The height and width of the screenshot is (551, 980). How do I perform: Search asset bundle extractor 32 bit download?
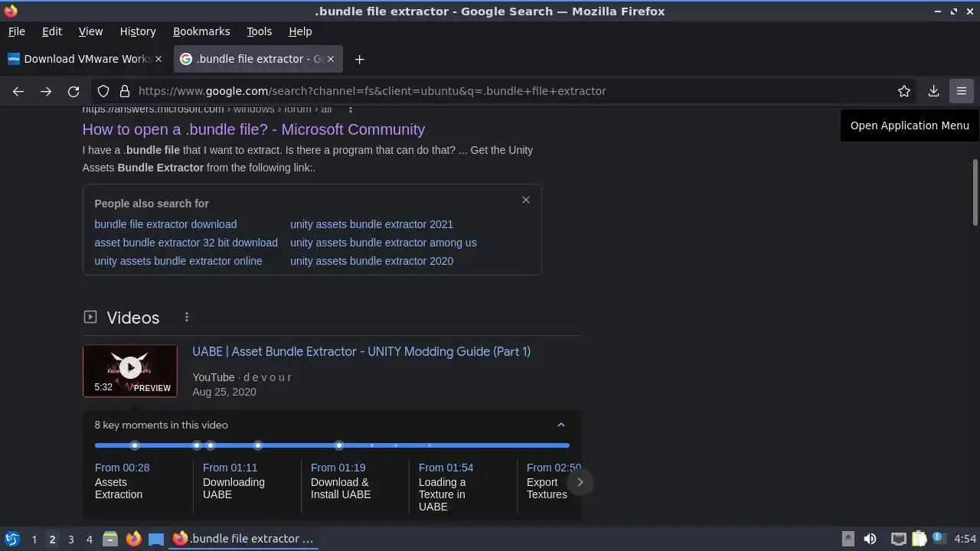point(186,243)
